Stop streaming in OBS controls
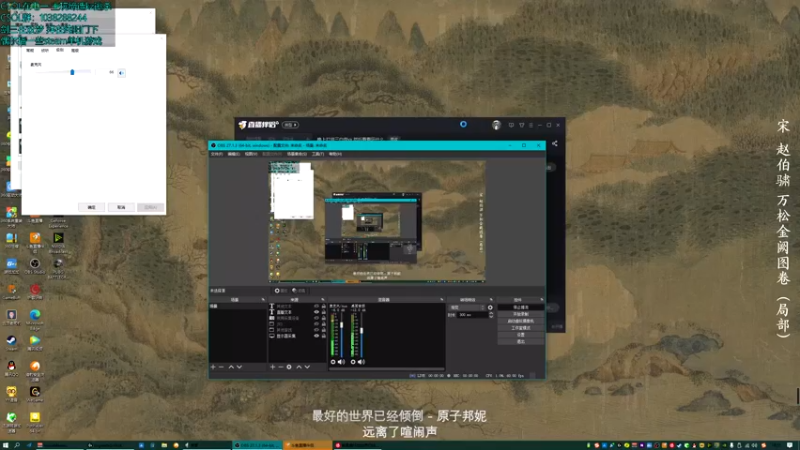800x450 pixels. [520, 308]
